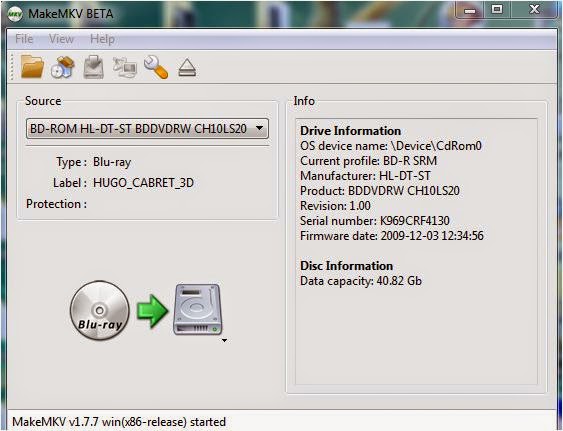Maximize the MakeMKV window
This screenshot has height=431, width=563.
pyautogui.click(x=497, y=10)
